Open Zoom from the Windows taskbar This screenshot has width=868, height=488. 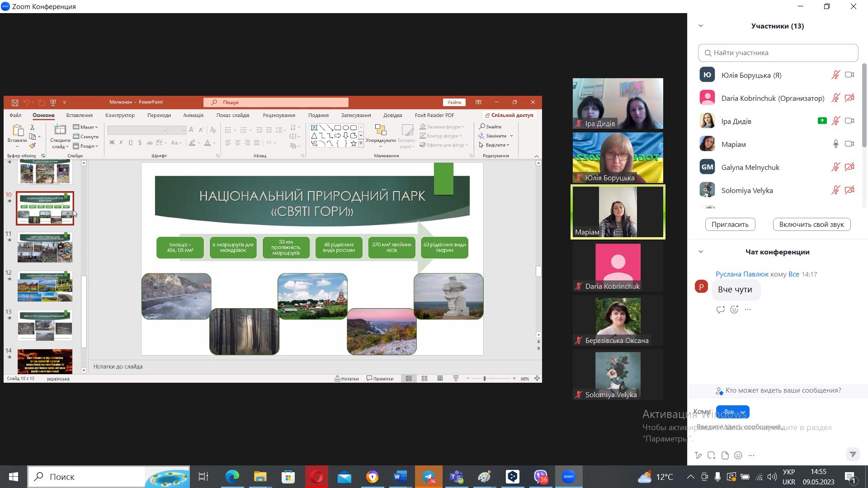click(x=568, y=477)
